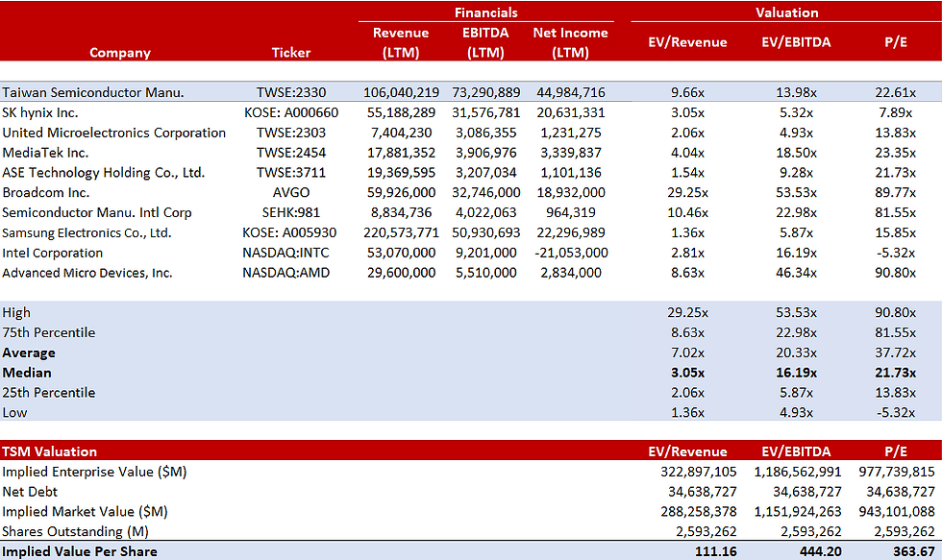This screenshot has width=942, height=560.
Task: Click ticker TWSE:2303
Action: [290, 133]
